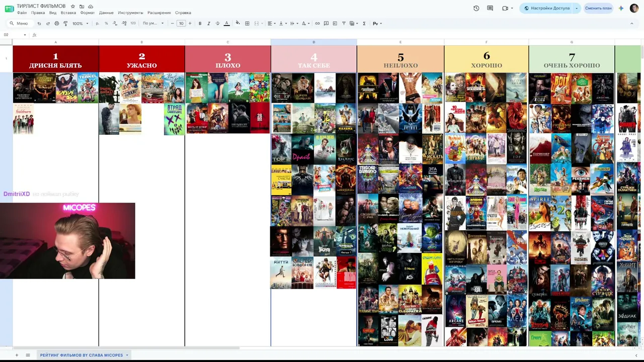Open the Py toolbar dropdown
This screenshot has height=362, width=644.
tap(376, 24)
